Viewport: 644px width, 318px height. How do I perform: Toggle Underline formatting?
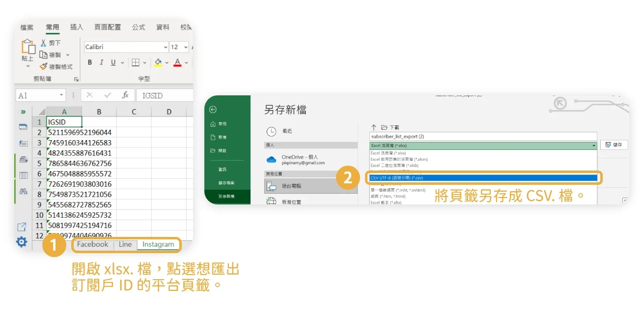(113, 62)
